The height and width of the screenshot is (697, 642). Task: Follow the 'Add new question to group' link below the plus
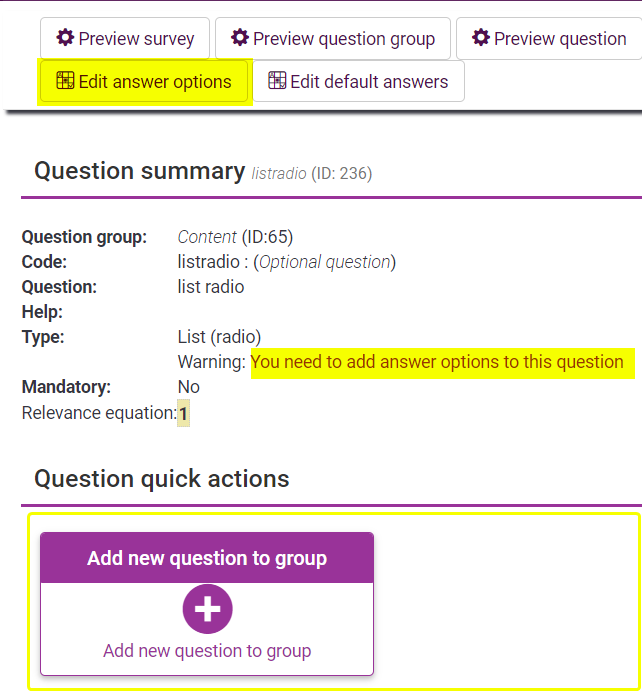point(207,651)
